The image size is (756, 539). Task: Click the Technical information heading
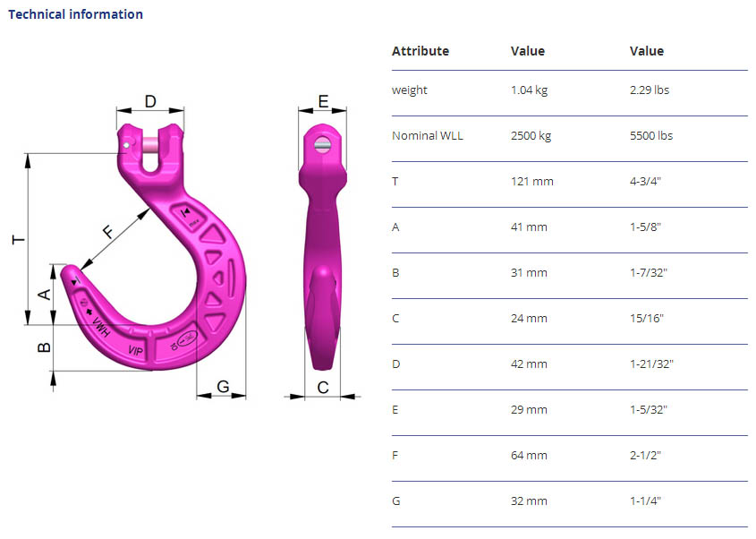point(76,14)
